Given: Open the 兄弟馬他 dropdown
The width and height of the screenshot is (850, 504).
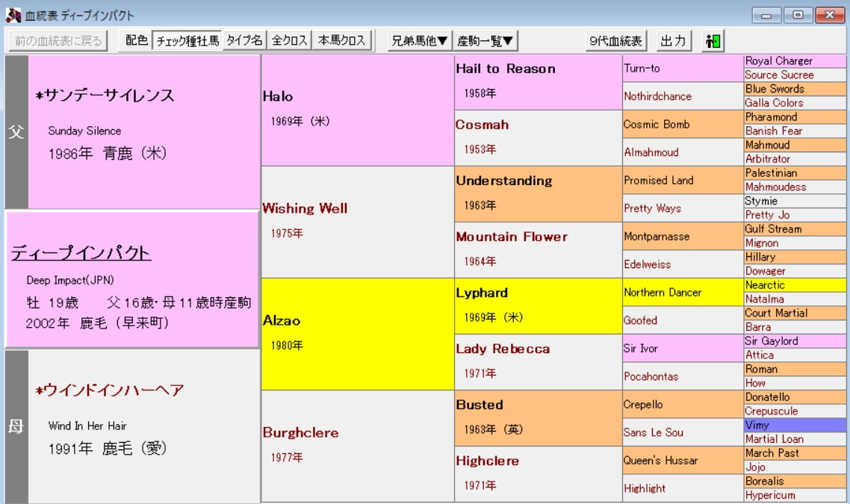Looking at the screenshot, I should 420,41.
